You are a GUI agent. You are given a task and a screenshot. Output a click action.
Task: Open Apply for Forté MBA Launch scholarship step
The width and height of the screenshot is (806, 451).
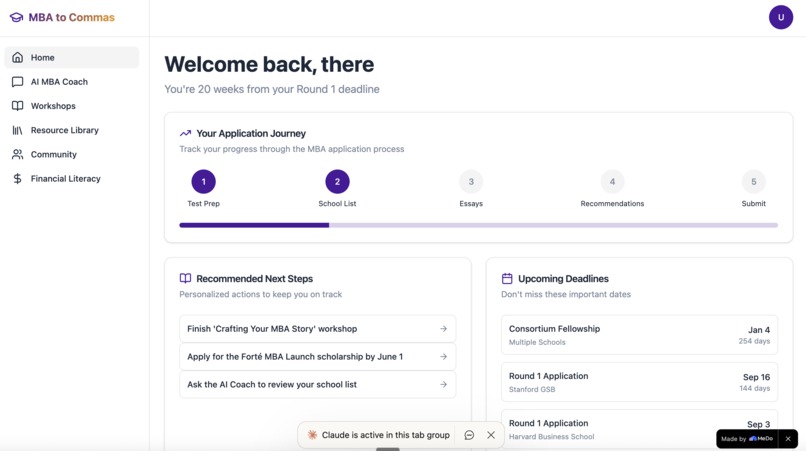(318, 356)
